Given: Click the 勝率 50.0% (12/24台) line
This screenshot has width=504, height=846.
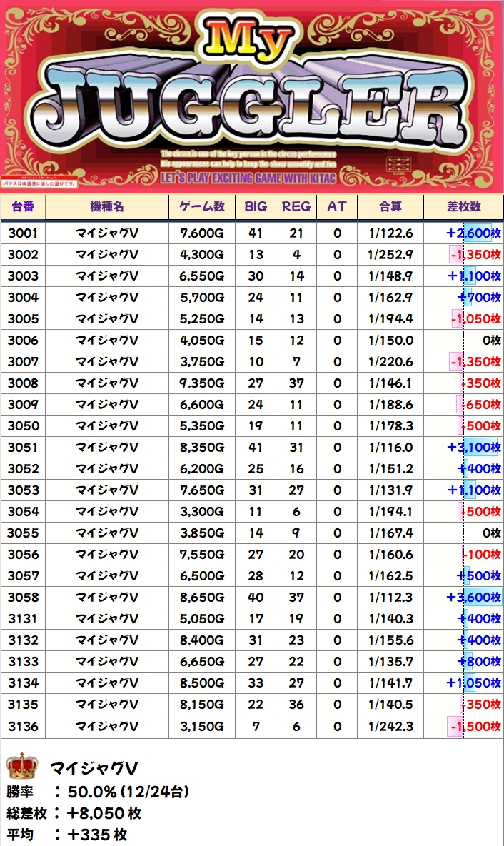Looking at the screenshot, I should 98,792.
